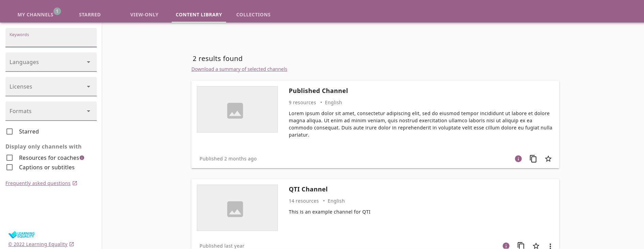
Task: Switch to Starred tab
Action: point(90,15)
